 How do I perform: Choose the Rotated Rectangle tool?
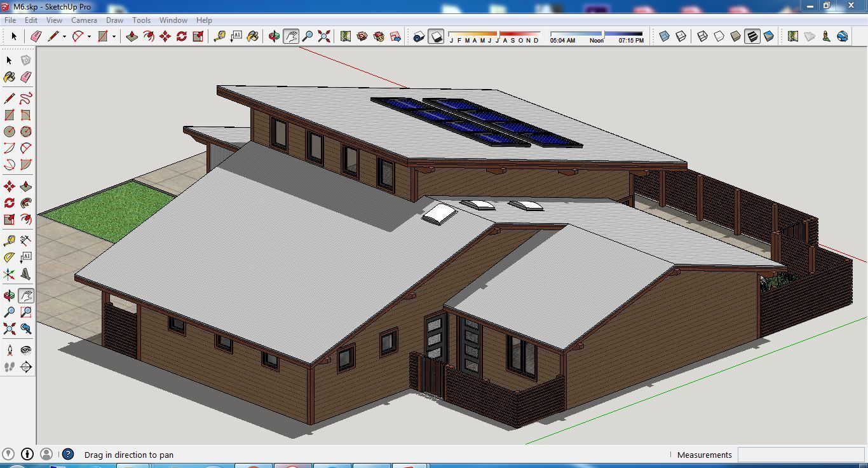[26, 115]
